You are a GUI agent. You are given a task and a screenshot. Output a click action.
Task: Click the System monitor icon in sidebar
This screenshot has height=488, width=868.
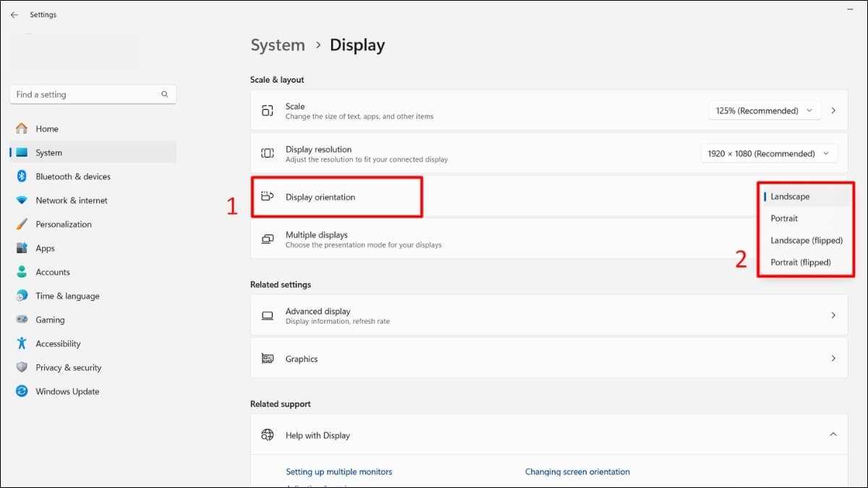coord(22,153)
